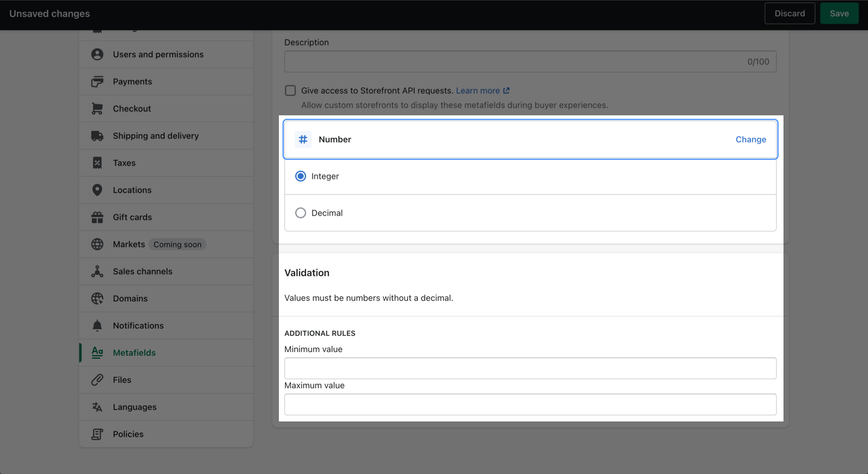Click the Shipping and delivery truck icon

pyautogui.click(x=97, y=136)
